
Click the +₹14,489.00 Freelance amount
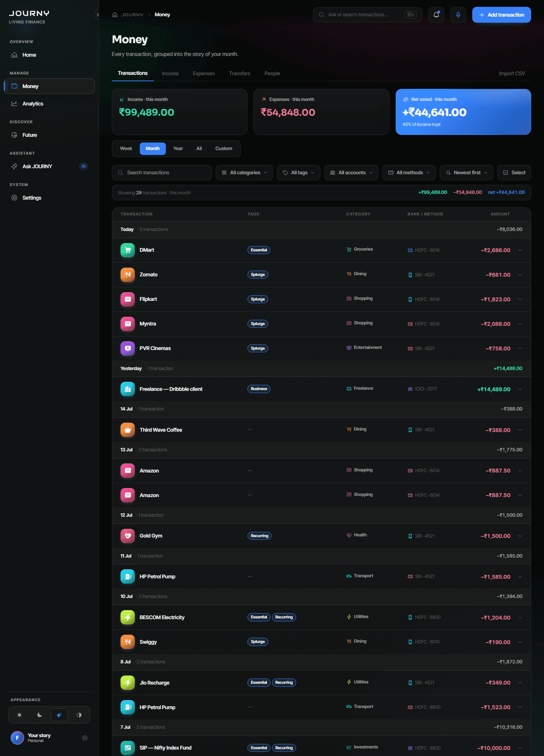(x=494, y=389)
